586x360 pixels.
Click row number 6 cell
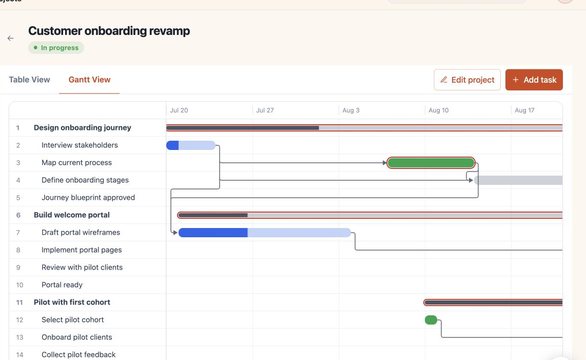point(18,215)
